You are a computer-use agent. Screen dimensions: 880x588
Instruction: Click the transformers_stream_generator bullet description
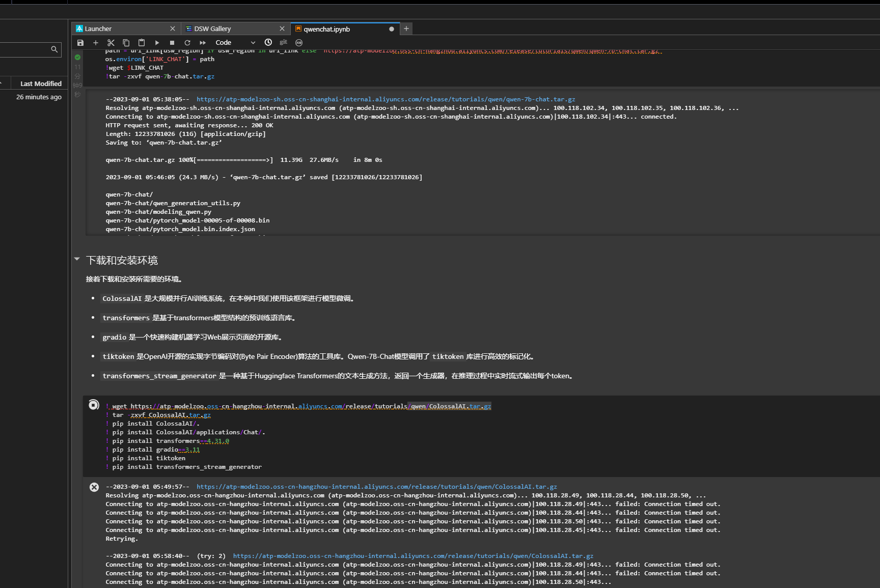[x=338, y=376]
